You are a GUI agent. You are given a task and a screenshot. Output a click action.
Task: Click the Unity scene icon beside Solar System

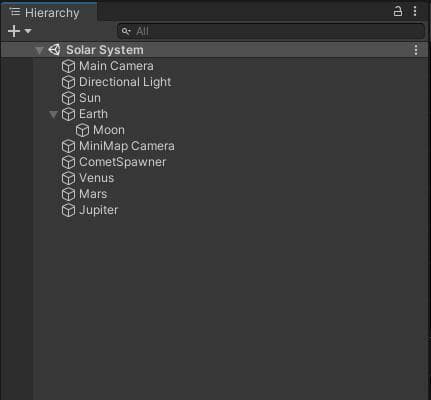(54, 50)
